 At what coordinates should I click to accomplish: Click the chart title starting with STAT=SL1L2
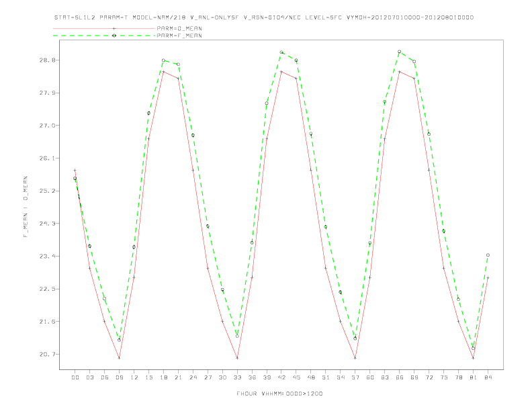tap(264, 17)
